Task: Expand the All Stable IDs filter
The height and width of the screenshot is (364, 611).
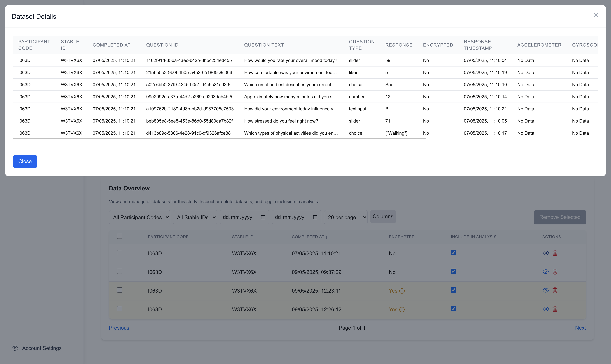Action: (195, 217)
